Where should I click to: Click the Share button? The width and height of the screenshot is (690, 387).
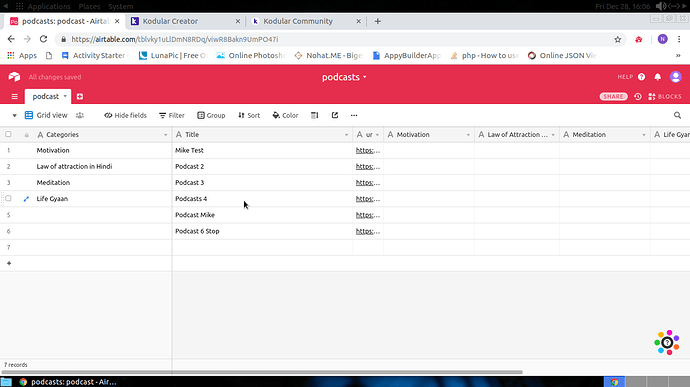pyautogui.click(x=613, y=96)
